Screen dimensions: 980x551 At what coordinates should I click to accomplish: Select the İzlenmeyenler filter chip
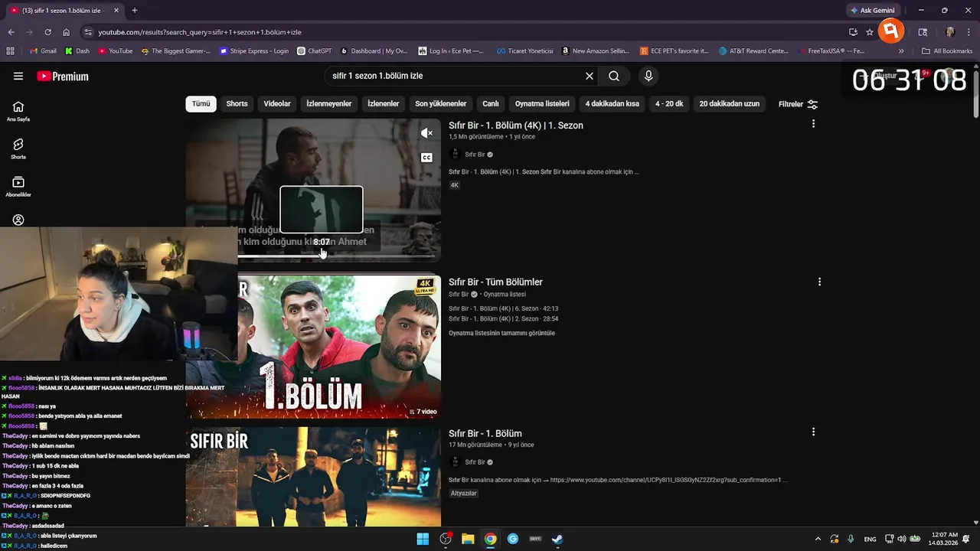coord(329,104)
